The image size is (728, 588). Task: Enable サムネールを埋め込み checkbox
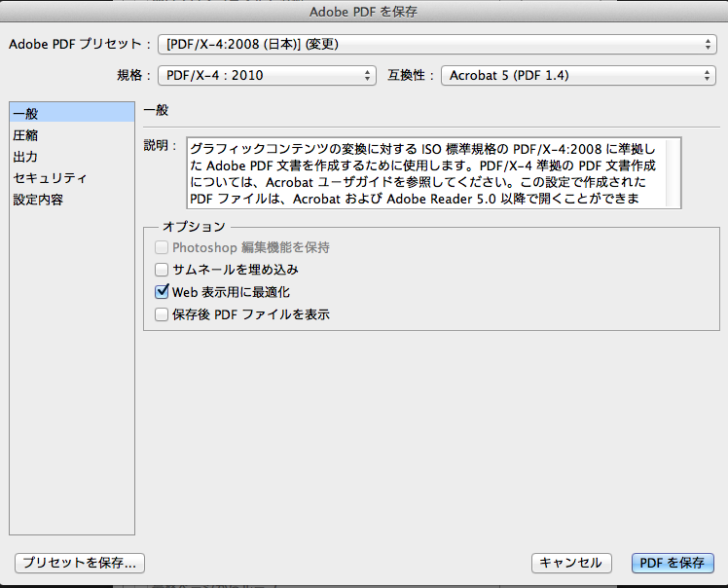162,270
